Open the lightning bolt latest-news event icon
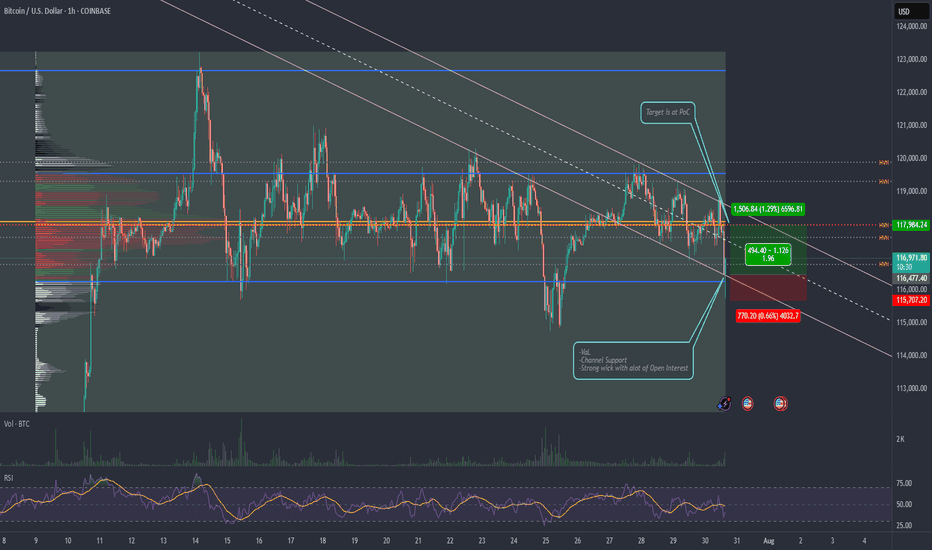Viewport: 932px width, 550px height. [724, 404]
